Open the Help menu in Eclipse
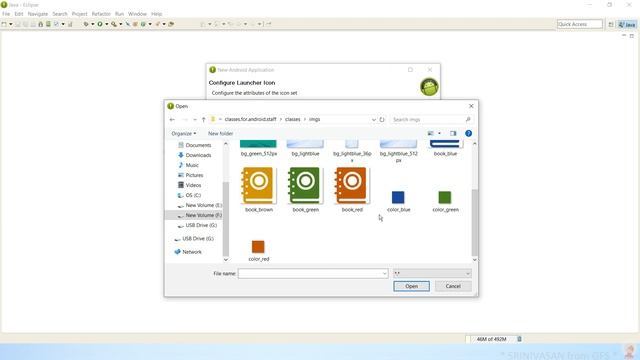The image size is (640, 360). click(x=157, y=14)
